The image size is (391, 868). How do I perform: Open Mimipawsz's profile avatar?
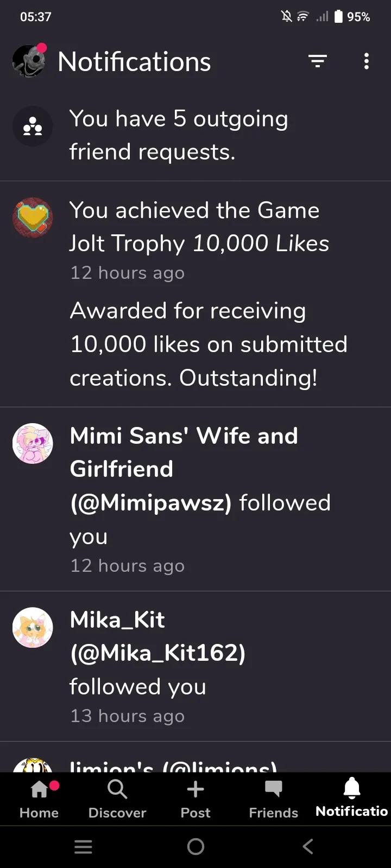click(x=33, y=443)
